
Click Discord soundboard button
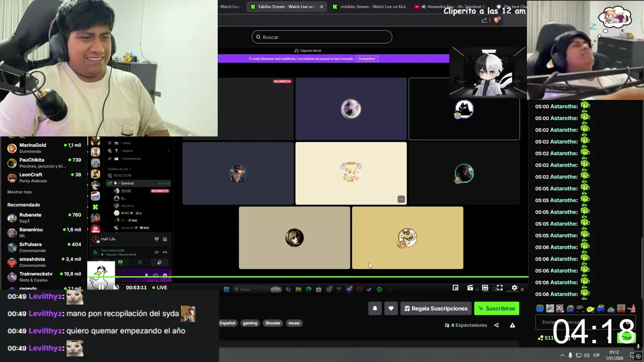[159, 262]
